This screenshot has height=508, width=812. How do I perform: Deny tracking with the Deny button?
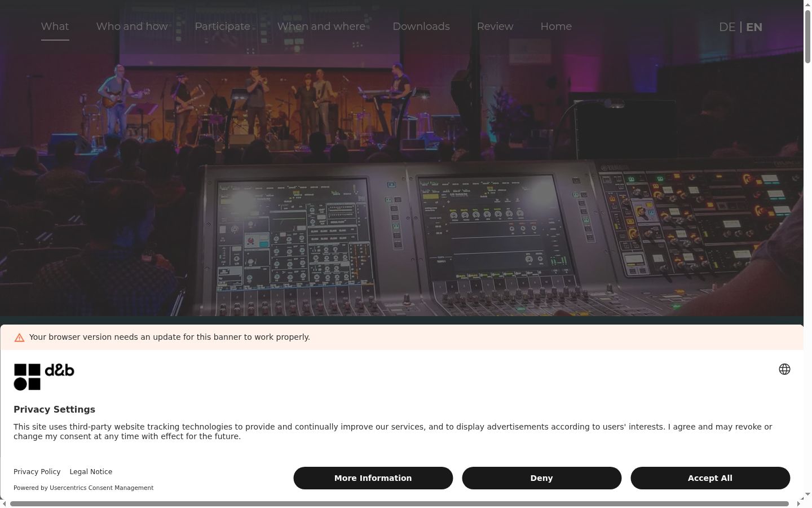tap(541, 478)
